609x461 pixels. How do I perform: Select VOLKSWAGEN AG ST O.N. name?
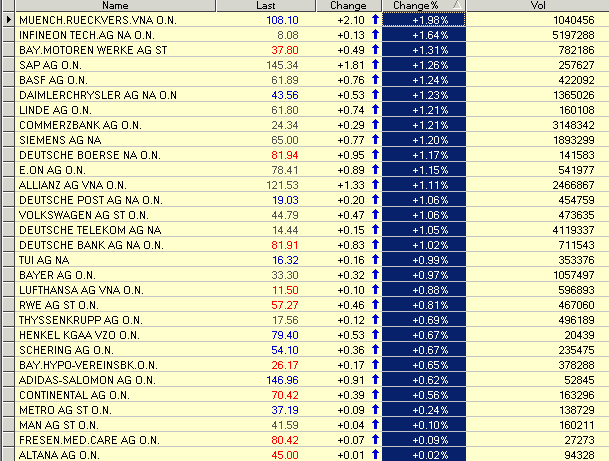coord(84,215)
